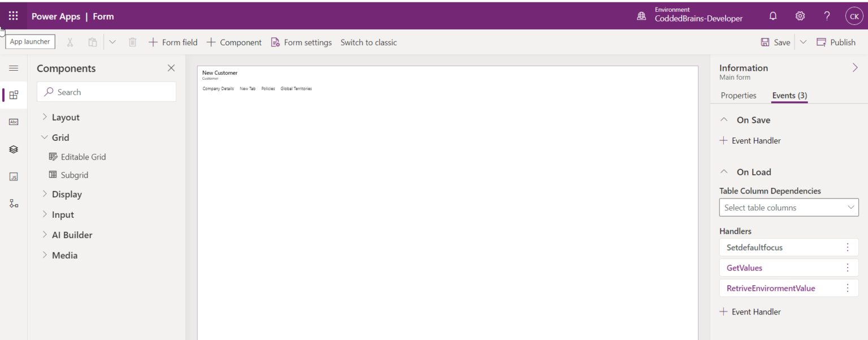Switch to the Properties tab
This screenshot has height=340, width=868.
point(738,96)
